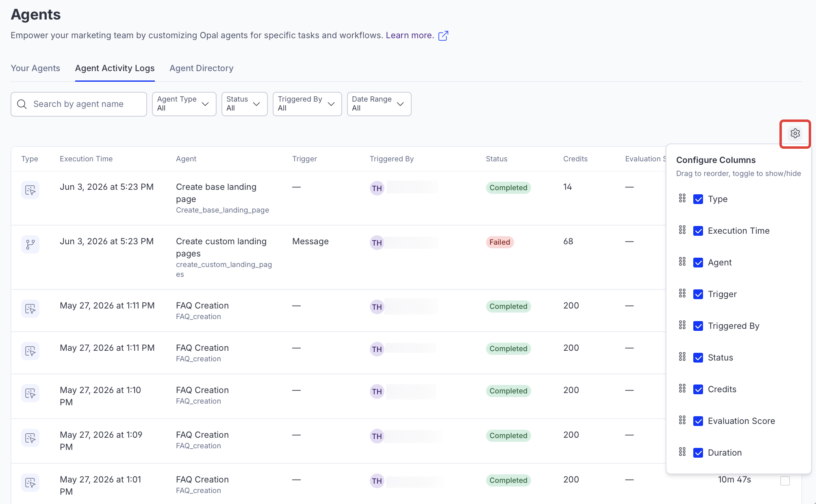The image size is (816, 504).
Task: Click type icon for Create base landing page
Action: [30, 190]
